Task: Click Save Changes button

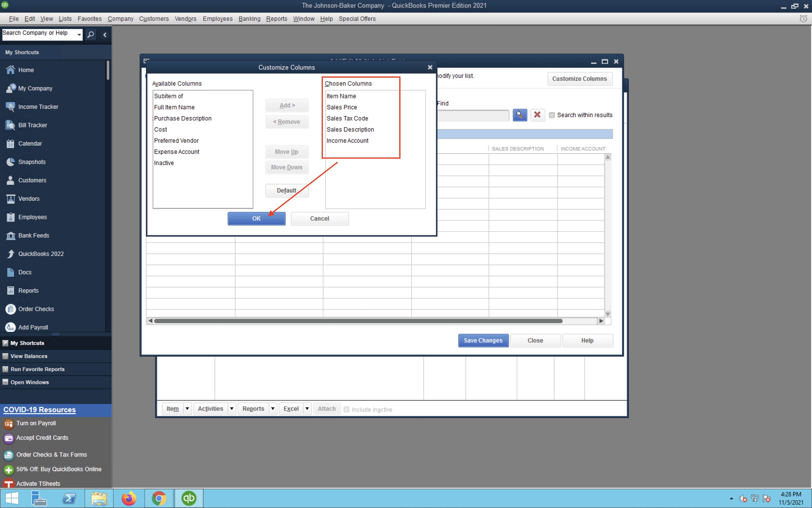Action: (x=483, y=341)
